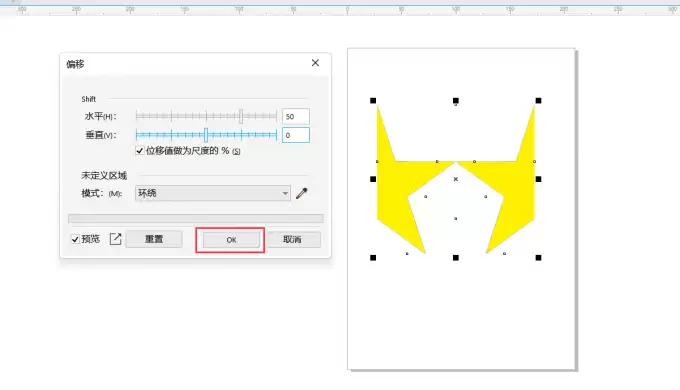The width and height of the screenshot is (680, 390).
Task: Click the 水平(H) slider handle
Action: [241, 116]
